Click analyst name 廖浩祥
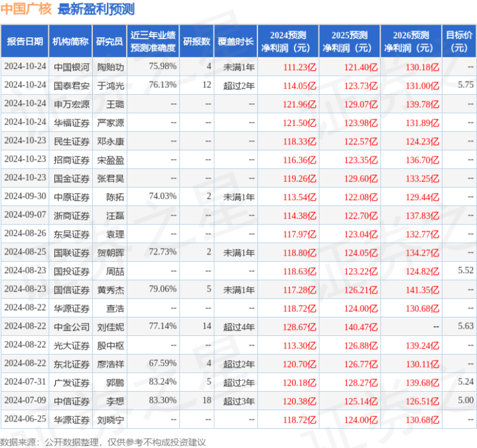Image resolution: width=477 pixels, height=448 pixels. pyautogui.click(x=110, y=364)
